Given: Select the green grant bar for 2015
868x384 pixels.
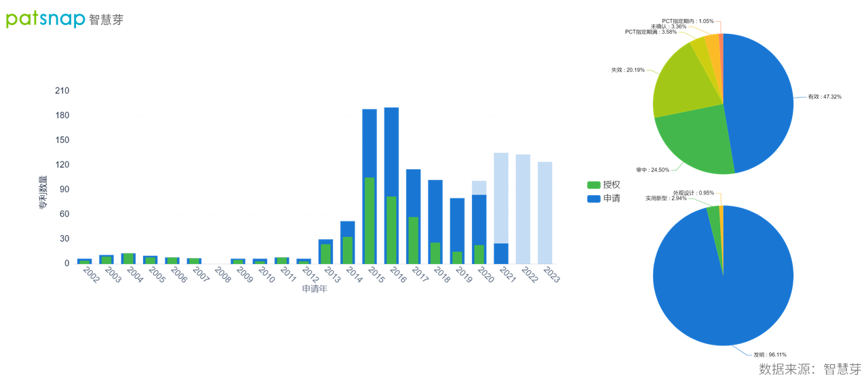Looking at the screenshot, I should [370, 220].
